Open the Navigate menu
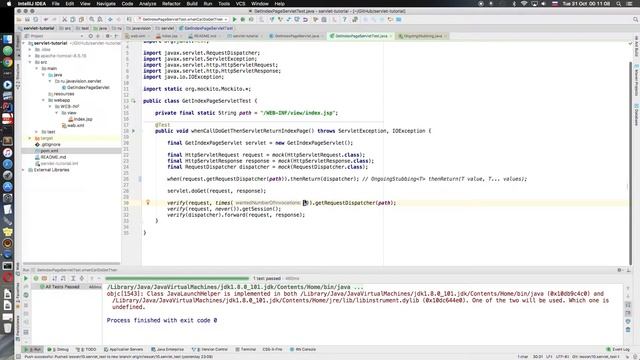 tap(106, 4)
